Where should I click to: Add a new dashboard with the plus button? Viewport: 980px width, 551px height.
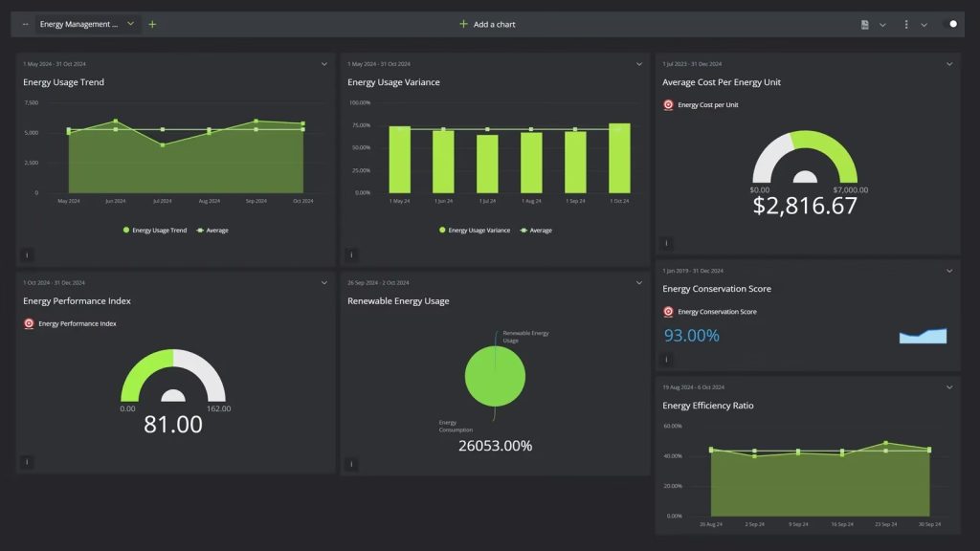pyautogui.click(x=152, y=24)
